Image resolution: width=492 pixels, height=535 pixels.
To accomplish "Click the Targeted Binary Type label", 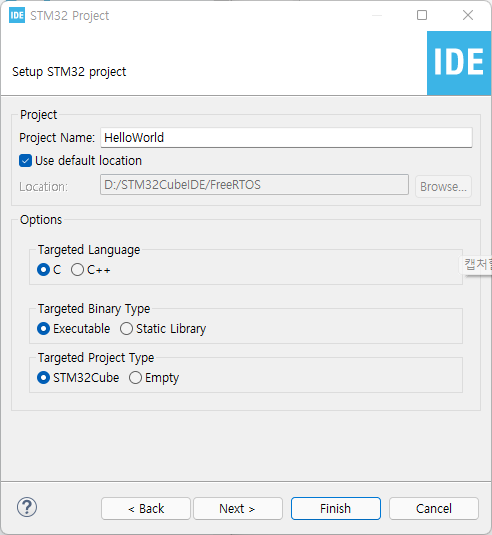I will pos(94,309).
